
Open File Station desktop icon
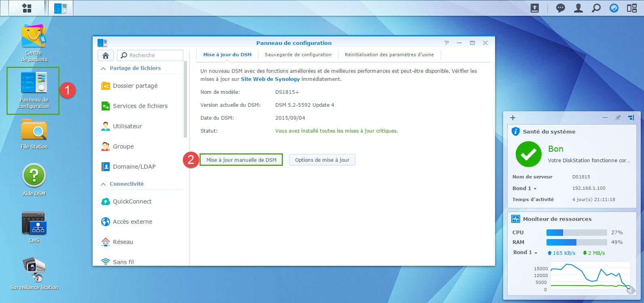(x=34, y=134)
